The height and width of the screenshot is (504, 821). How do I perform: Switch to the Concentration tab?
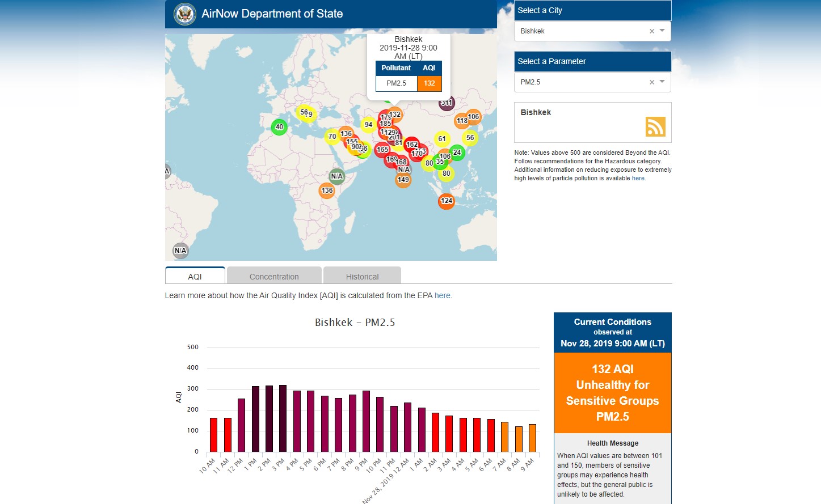[274, 276]
